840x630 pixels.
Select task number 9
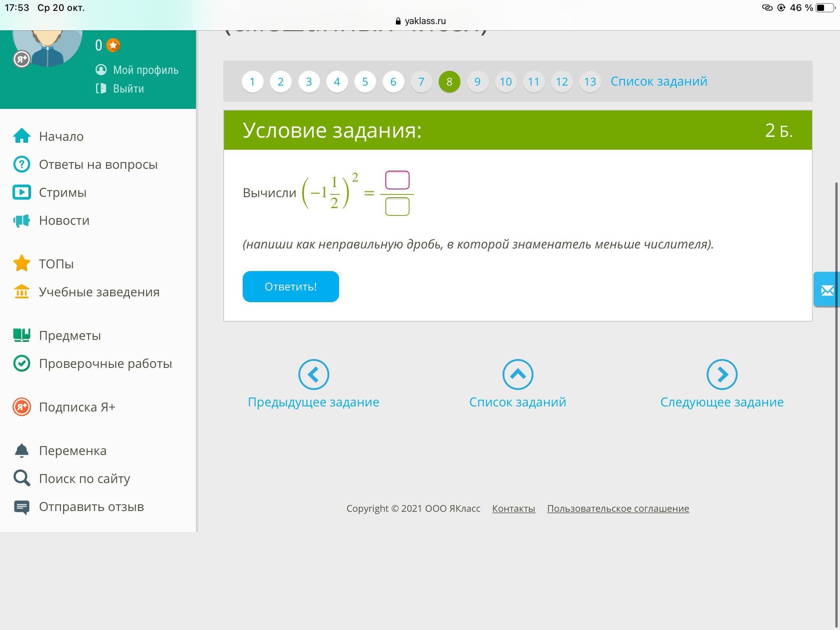(478, 82)
